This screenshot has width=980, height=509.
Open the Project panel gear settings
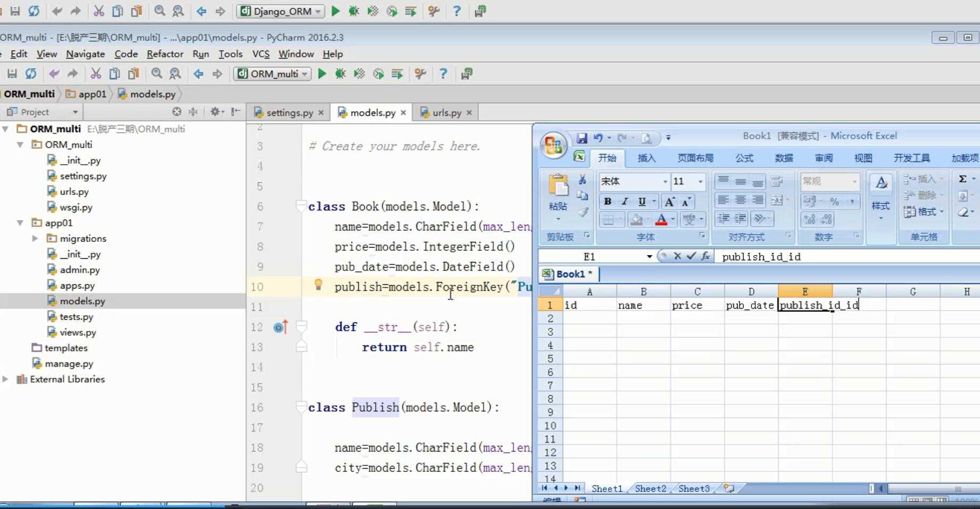215,112
